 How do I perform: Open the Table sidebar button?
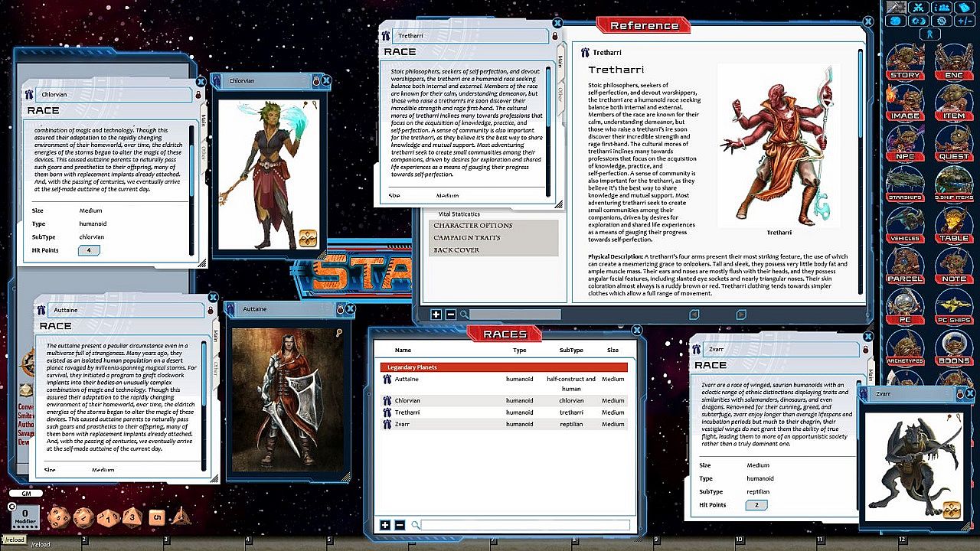click(x=954, y=224)
